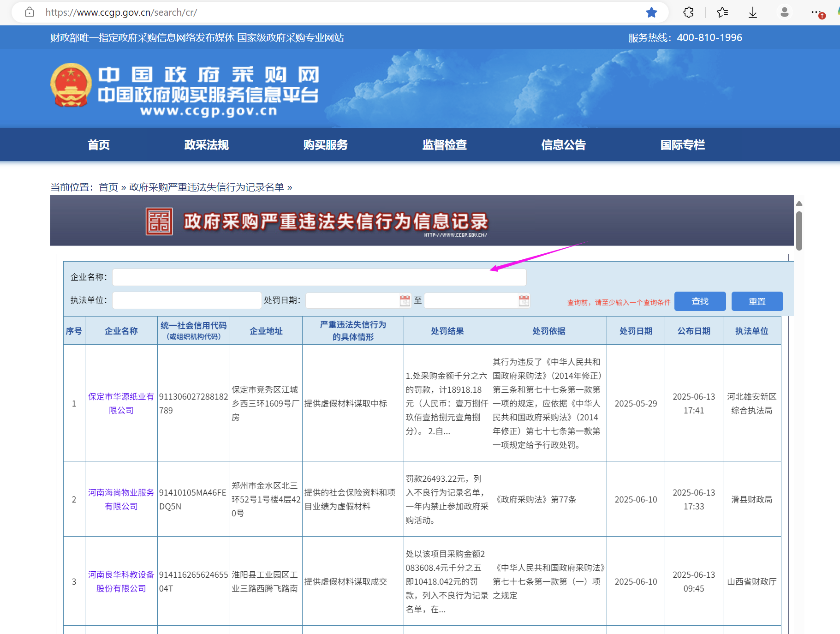Click the bookmark star icon in address bar
Viewport: 840px width, 634px height.
click(651, 12)
